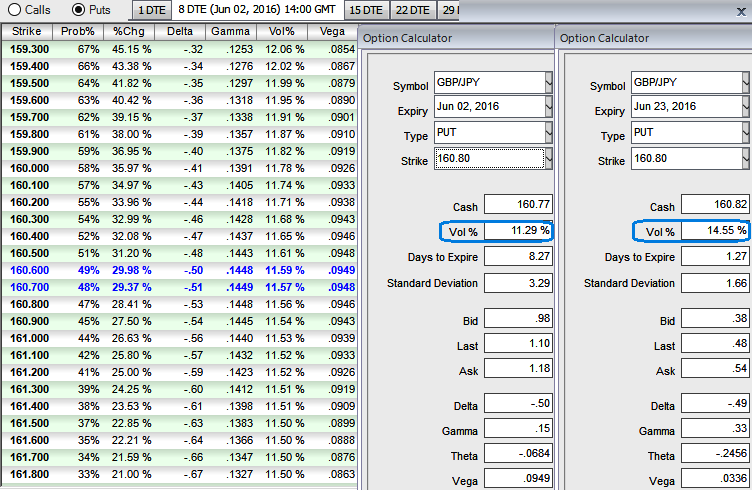Open the 8 DTE Jun 02 tab
This screenshot has height=490, width=752.
click(257, 10)
